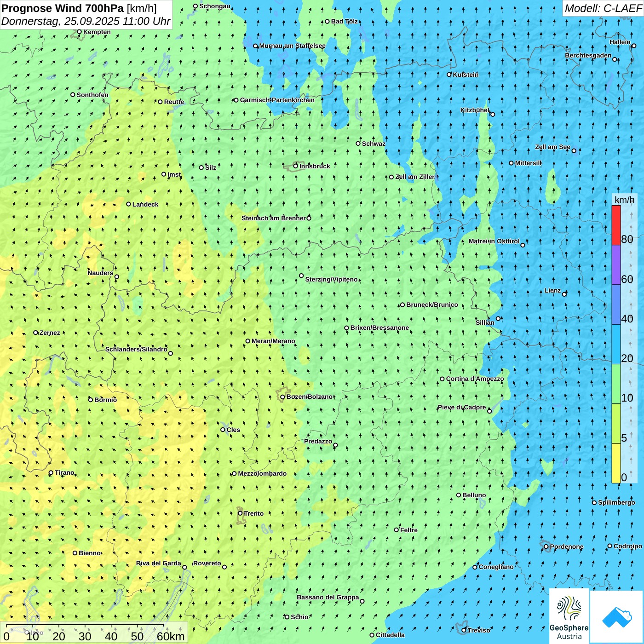Screen dimensions: 644x644
Task: Click the "Bienno" label
Action: 90,553
